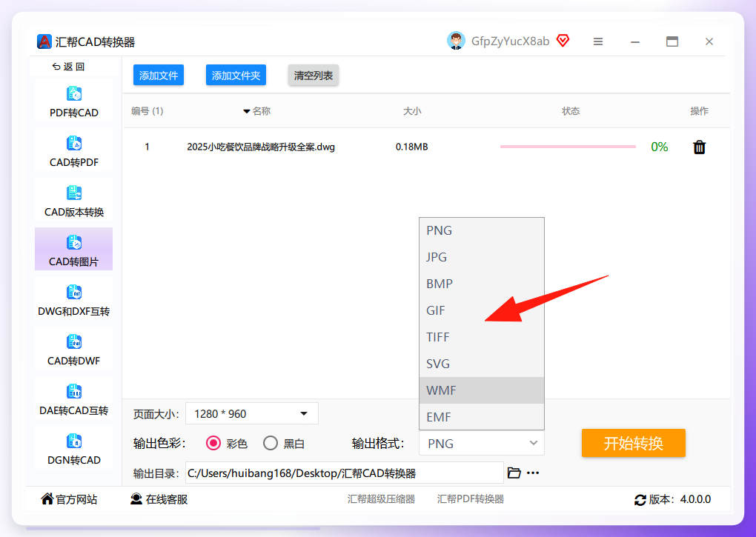756x537 pixels.
Task: Click the 添加文件夹 button
Action: [236, 75]
